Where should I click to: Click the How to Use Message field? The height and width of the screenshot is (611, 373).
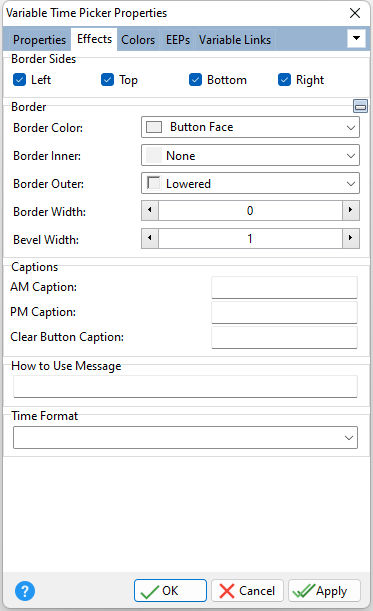coord(185,387)
